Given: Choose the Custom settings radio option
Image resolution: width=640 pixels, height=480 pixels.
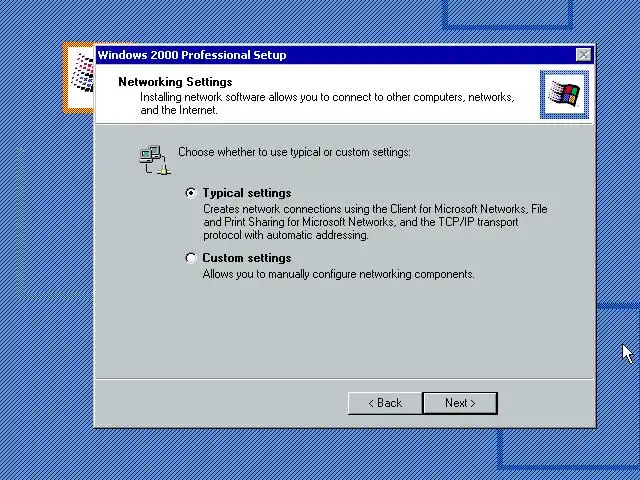Looking at the screenshot, I should click(191, 258).
